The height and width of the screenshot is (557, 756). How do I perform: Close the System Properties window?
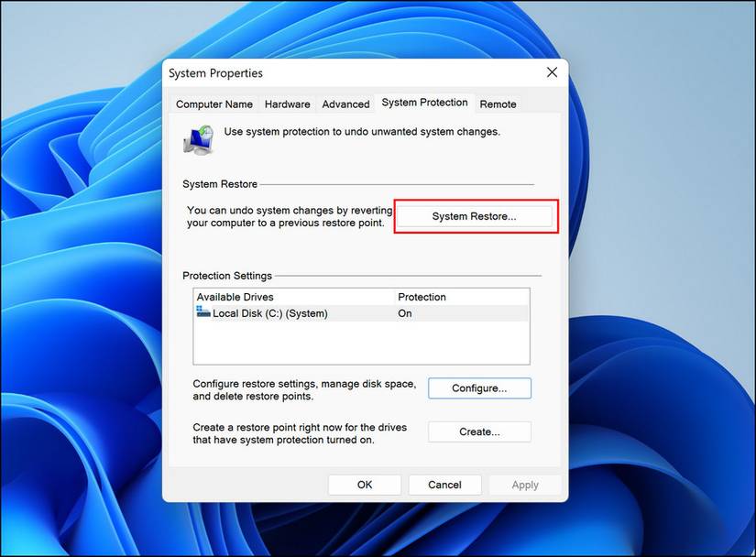[x=551, y=71]
